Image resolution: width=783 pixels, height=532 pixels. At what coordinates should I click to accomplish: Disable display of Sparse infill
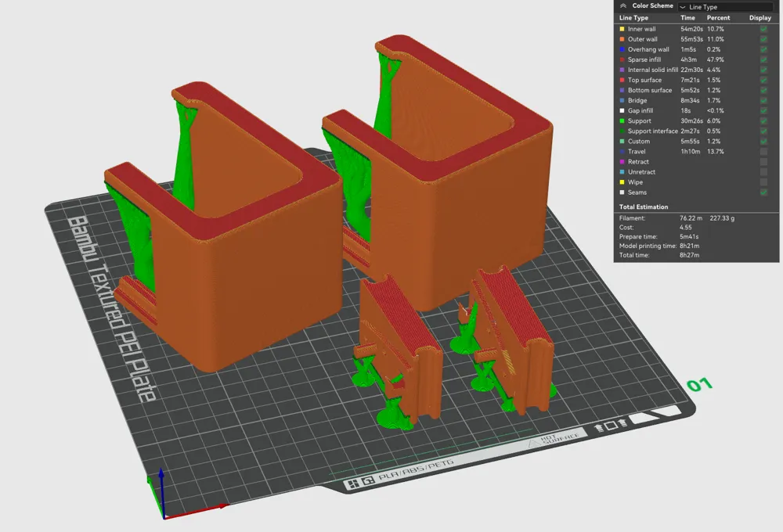[763, 59]
